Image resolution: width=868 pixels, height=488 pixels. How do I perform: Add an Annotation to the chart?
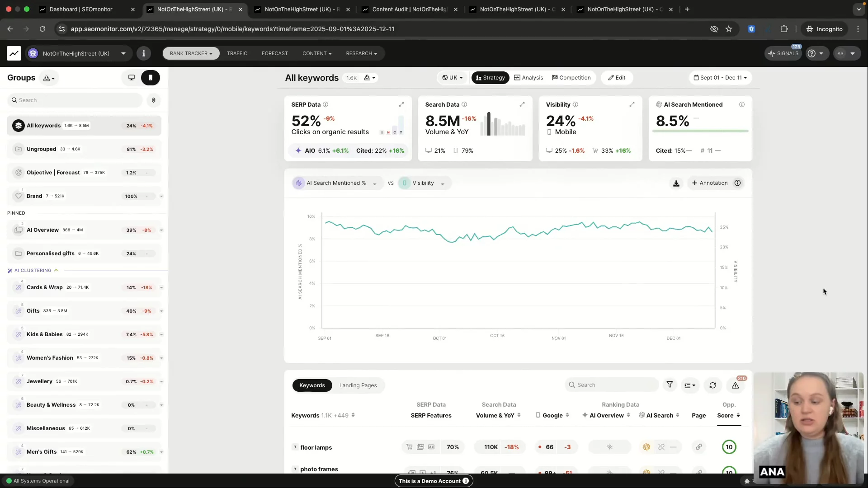pyautogui.click(x=710, y=183)
